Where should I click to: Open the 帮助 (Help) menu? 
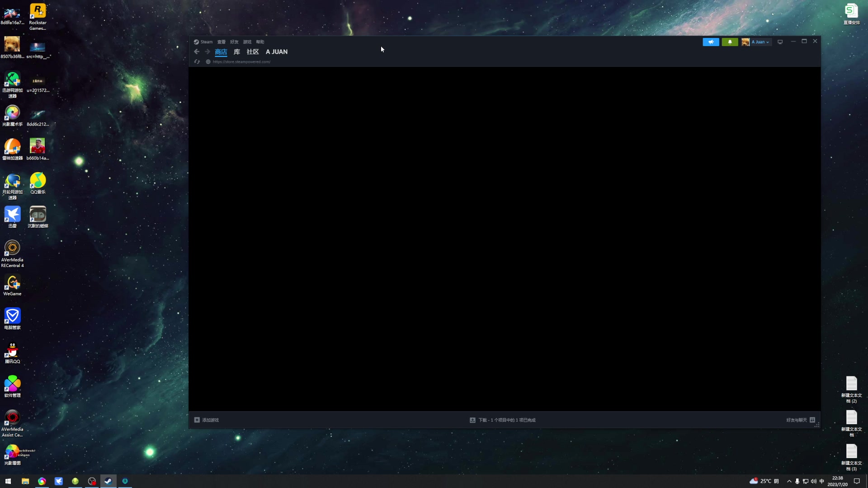pyautogui.click(x=260, y=42)
